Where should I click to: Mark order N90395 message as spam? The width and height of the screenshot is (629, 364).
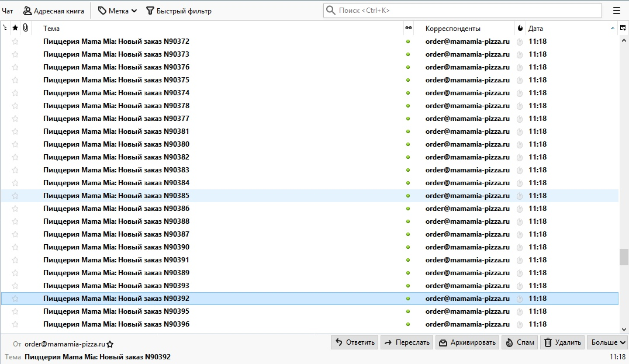coord(520,311)
